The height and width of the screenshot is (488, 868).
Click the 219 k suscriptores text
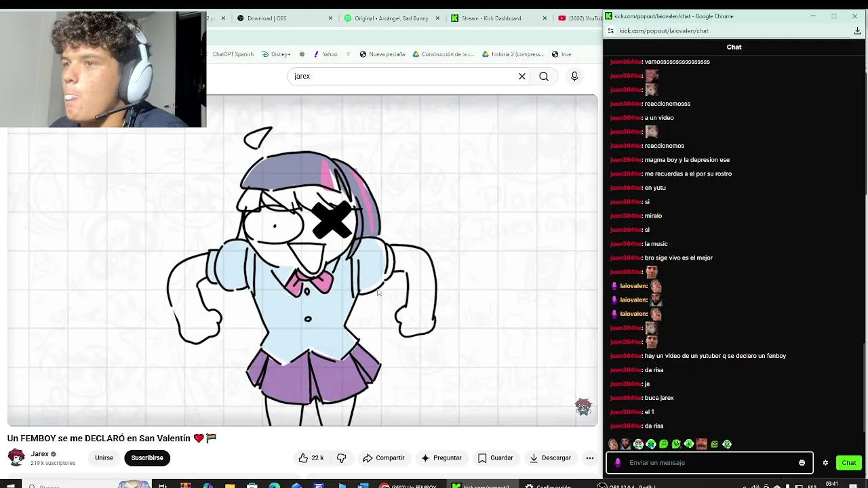tap(53, 464)
